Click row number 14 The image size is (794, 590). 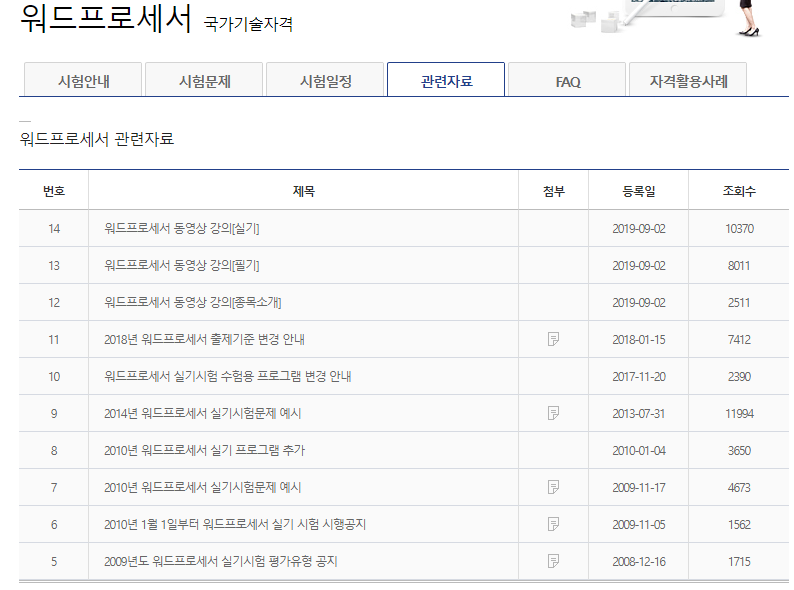click(x=54, y=229)
